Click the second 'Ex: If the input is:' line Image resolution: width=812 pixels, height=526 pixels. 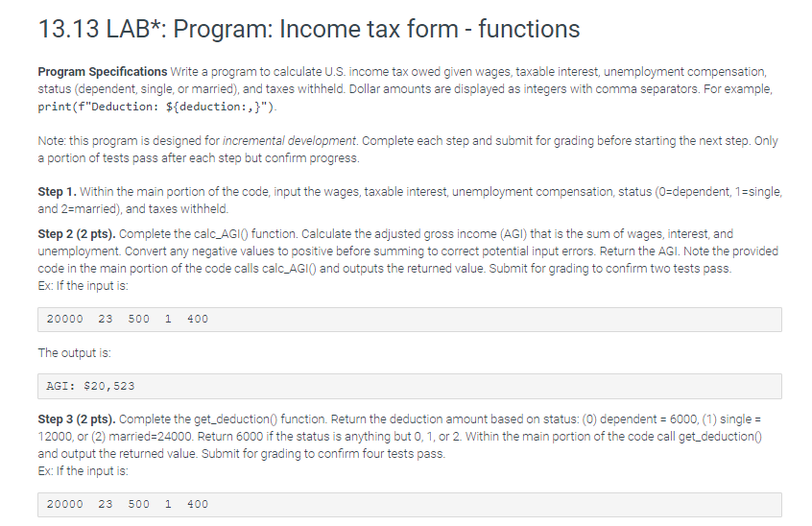click(83, 471)
